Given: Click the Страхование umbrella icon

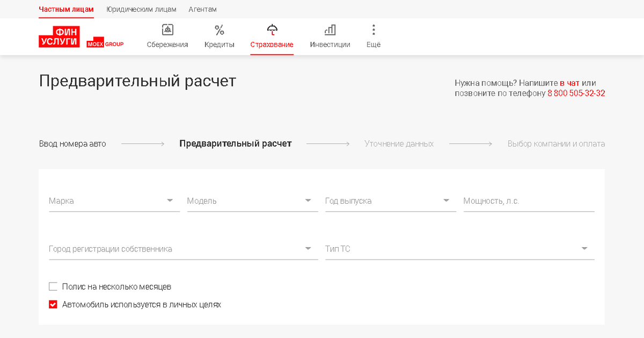Looking at the screenshot, I should 272,30.
